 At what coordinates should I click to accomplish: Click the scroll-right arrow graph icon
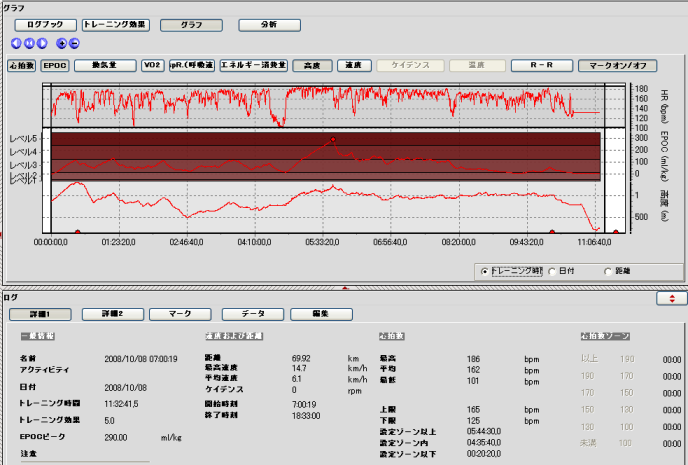42,43
